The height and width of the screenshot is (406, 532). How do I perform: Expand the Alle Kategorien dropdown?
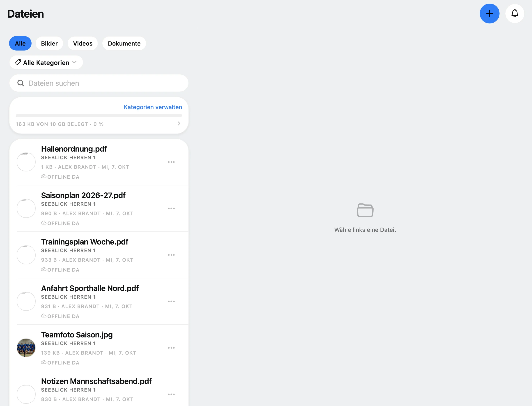coord(46,62)
